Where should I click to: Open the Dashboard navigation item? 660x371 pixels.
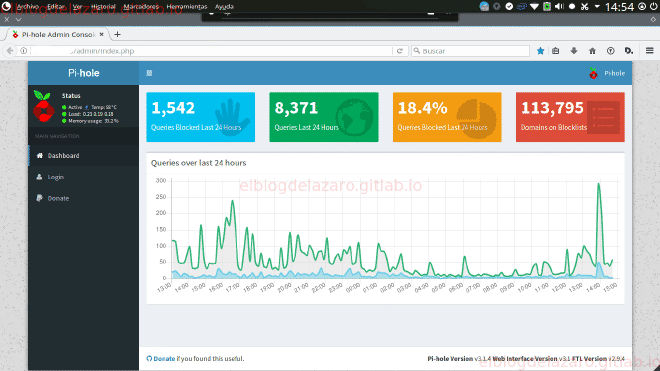click(x=83, y=155)
